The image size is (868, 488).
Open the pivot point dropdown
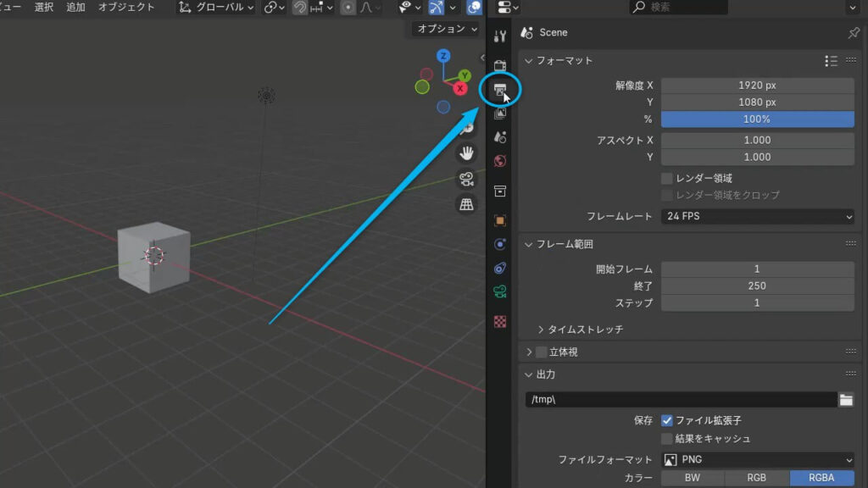(274, 7)
